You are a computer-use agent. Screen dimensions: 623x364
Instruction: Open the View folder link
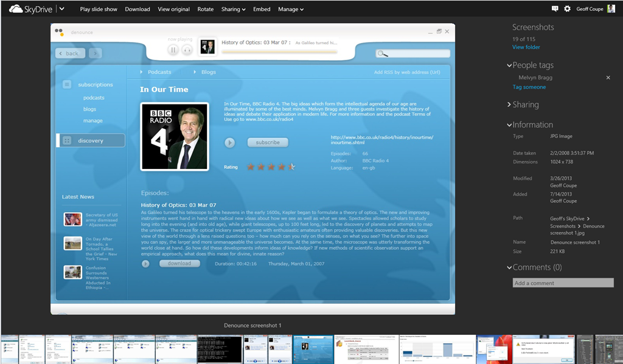(x=526, y=47)
